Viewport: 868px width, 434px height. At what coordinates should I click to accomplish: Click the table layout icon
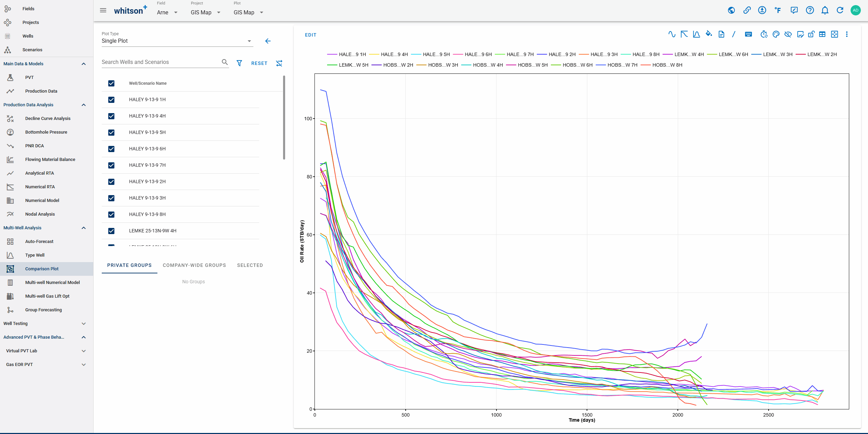click(x=822, y=34)
